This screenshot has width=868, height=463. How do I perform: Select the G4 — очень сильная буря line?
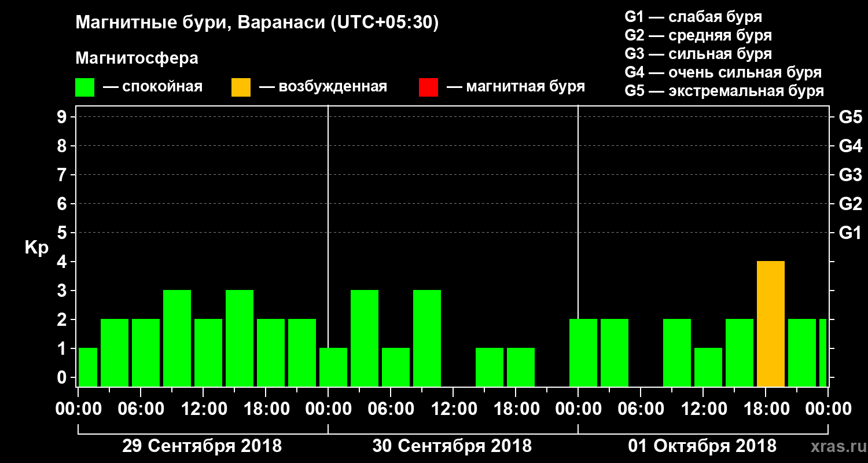[x=723, y=72]
